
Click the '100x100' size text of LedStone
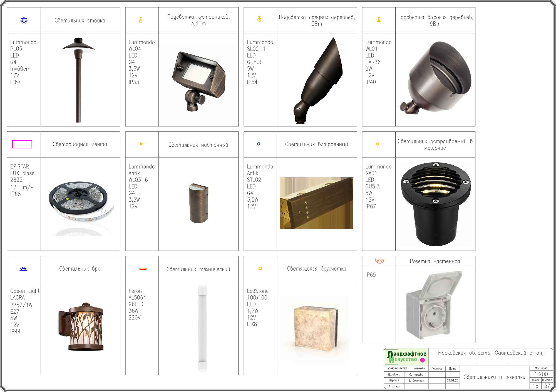click(x=257, y=298)
